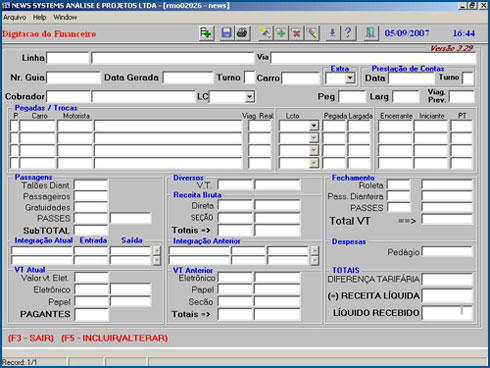Image resolution: width=490 pixels, height=368 pixels.
Task: Click the RECEITA LÍQUIDA field
Action: point(447,296)
